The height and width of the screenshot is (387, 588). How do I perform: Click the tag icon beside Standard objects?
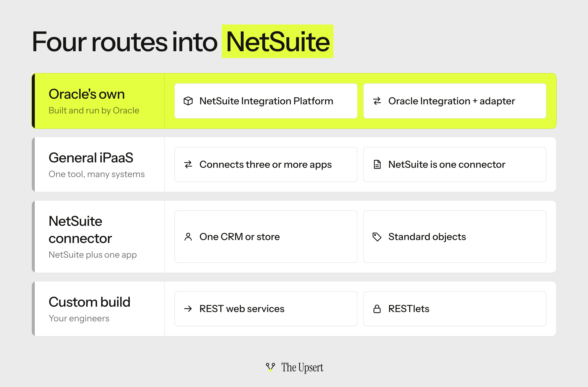tap(377, 237)
